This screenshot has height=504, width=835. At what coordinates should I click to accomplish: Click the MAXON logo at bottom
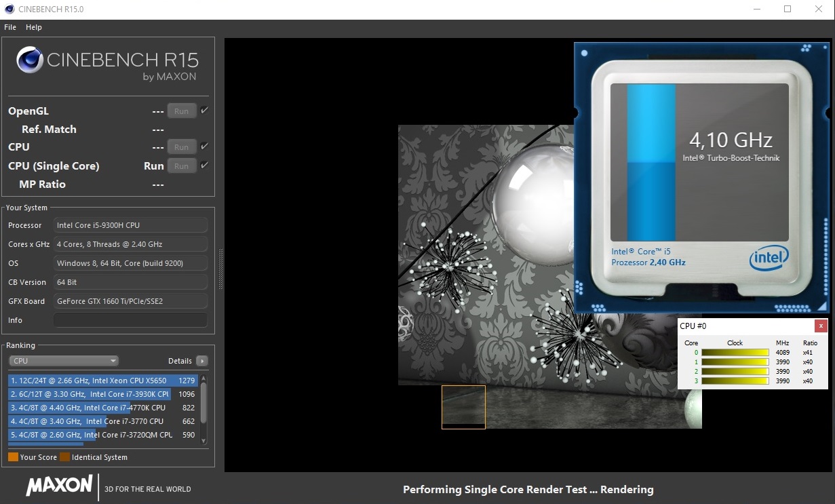(59, 485)
